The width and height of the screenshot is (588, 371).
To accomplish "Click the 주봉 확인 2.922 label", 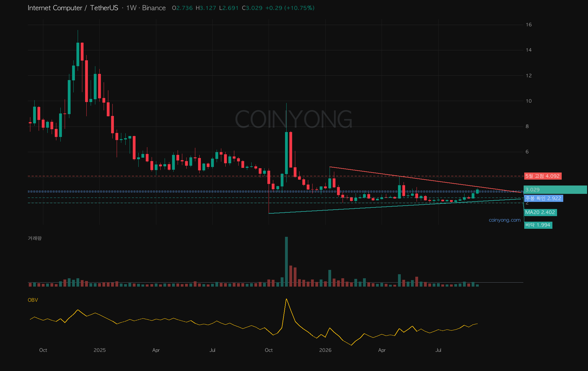I will pos(543,198).
